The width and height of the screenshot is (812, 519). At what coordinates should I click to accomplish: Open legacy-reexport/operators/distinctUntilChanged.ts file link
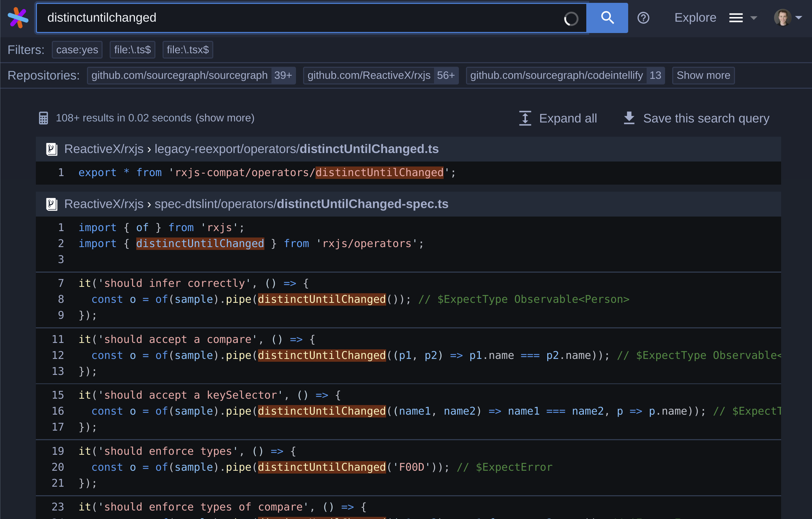point(296,149)
